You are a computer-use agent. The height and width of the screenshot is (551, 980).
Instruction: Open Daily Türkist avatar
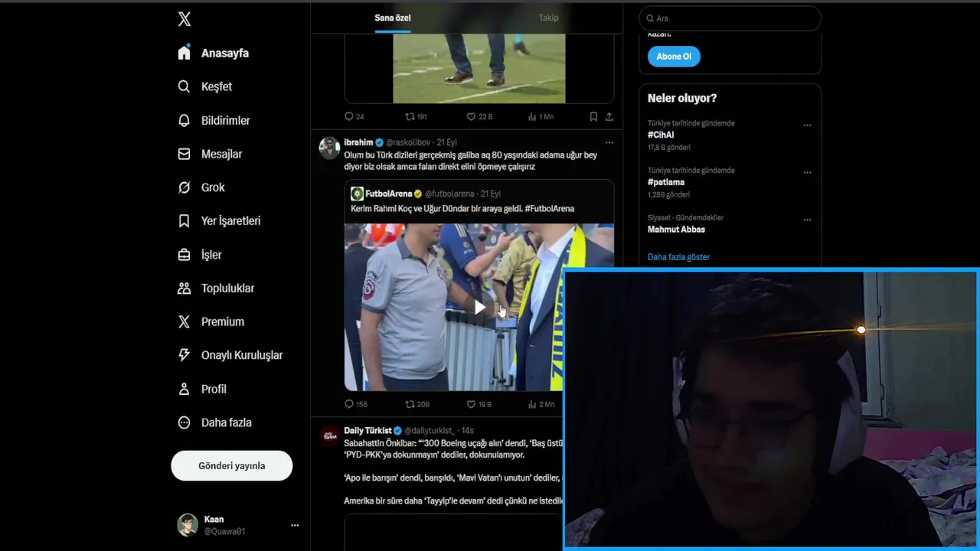(329, 435)
